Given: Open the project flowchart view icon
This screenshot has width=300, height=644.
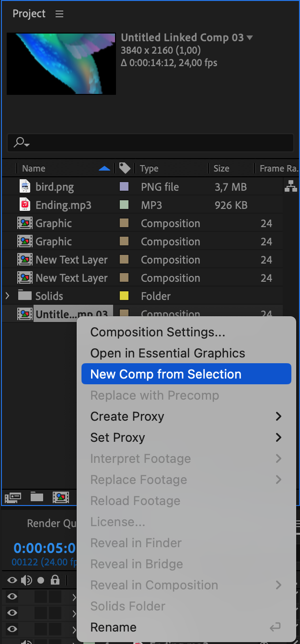Looking at the screenshot, I should pos(290,186).
